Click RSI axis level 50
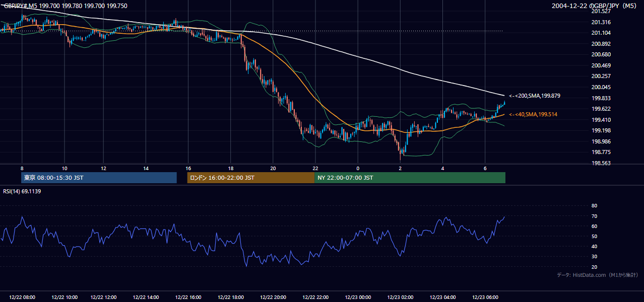The height and width of the screenshot is (302, 644). coord(594,237)
